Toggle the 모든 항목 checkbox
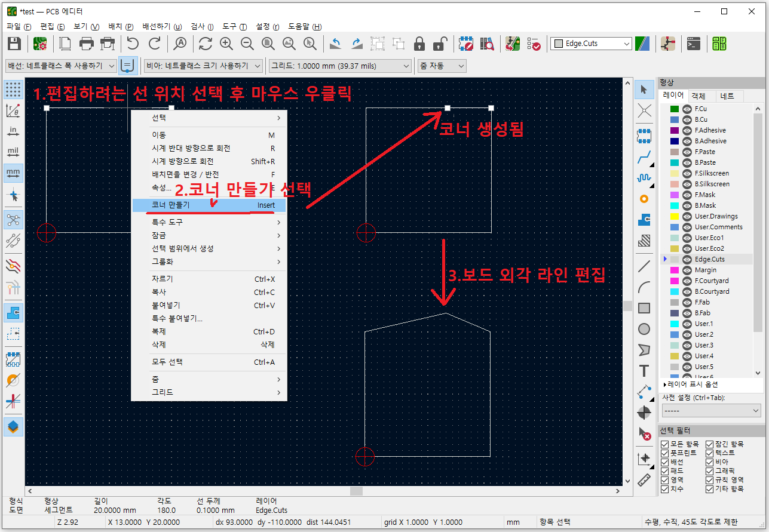This screenshot has width=769, height=532. point(665,444)
